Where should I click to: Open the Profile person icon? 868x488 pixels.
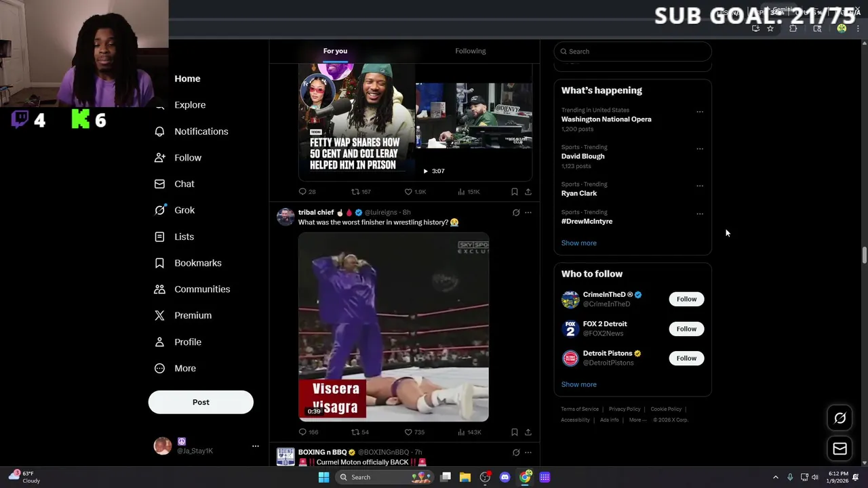tap(159, 342)
